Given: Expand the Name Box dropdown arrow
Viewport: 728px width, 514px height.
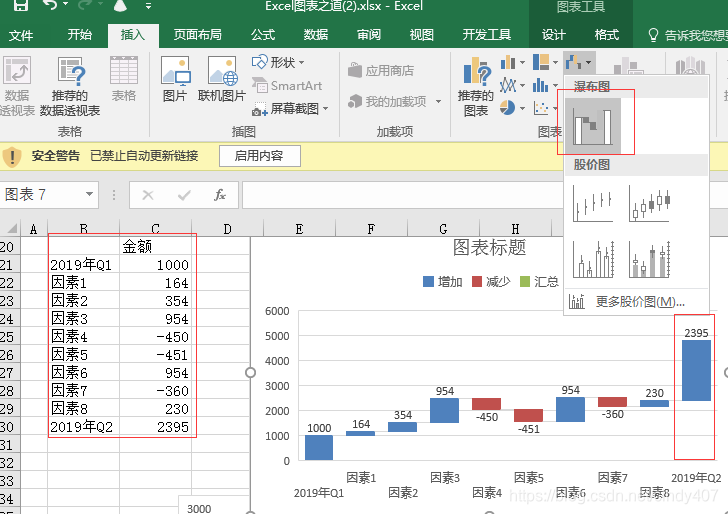Looking at the screenshot, I should tap(89, 194).
